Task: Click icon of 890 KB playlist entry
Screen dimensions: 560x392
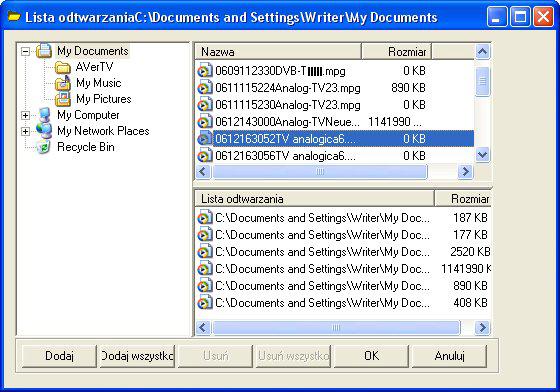Action: 204,286
